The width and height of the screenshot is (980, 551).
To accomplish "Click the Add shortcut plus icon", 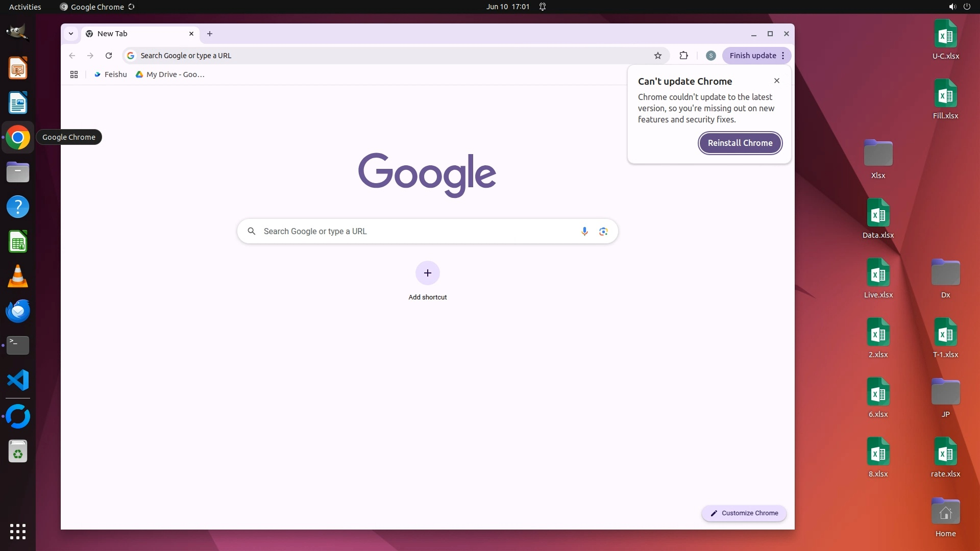I will 427,273.
